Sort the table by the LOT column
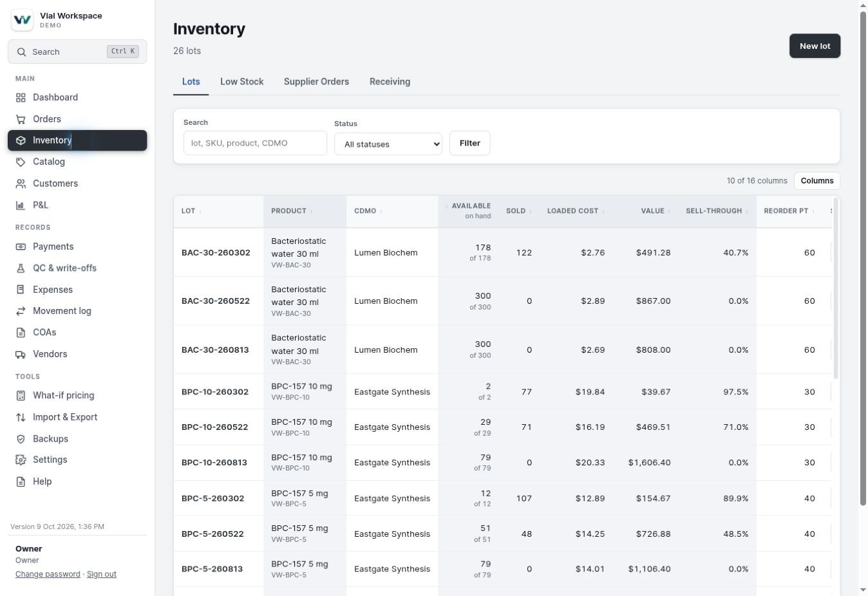 click(191, 211)
